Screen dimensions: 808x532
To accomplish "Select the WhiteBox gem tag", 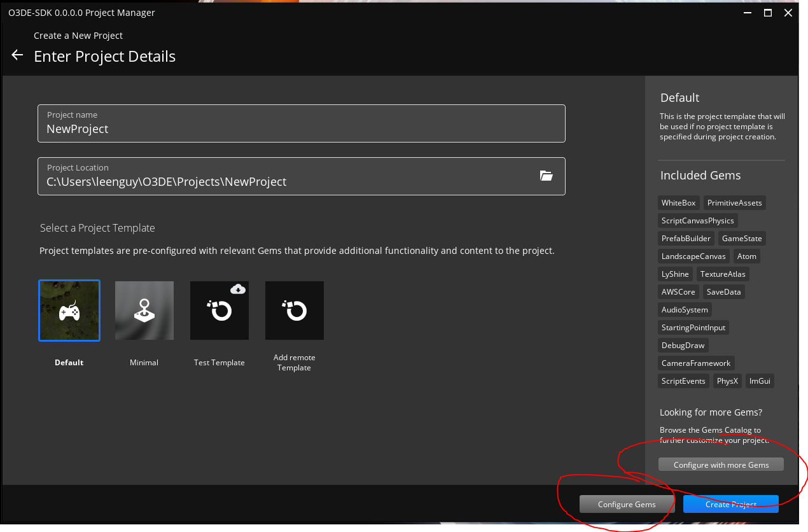I will pyautogui.click(x=678, y=202).
